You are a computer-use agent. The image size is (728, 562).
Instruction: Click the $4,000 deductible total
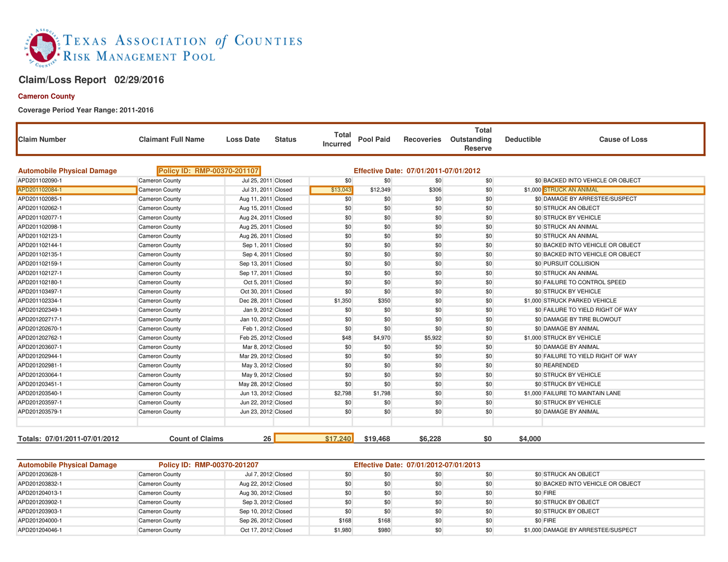(x=530, y=439)
